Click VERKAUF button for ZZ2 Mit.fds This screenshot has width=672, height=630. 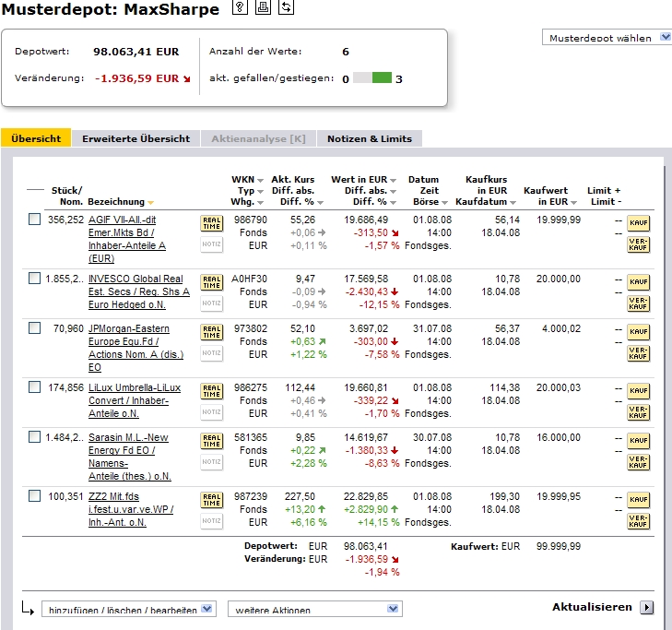pyautogui.click(x=638, y=521)
